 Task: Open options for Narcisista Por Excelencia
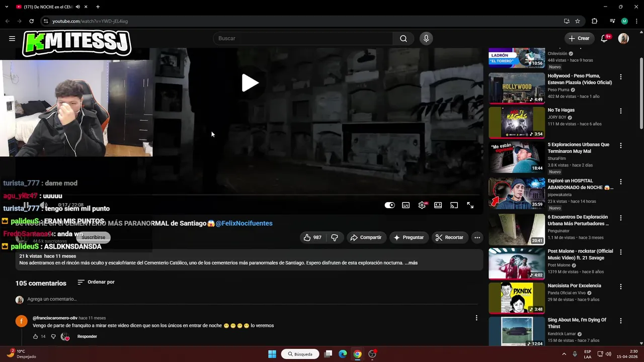coord(621,287)
